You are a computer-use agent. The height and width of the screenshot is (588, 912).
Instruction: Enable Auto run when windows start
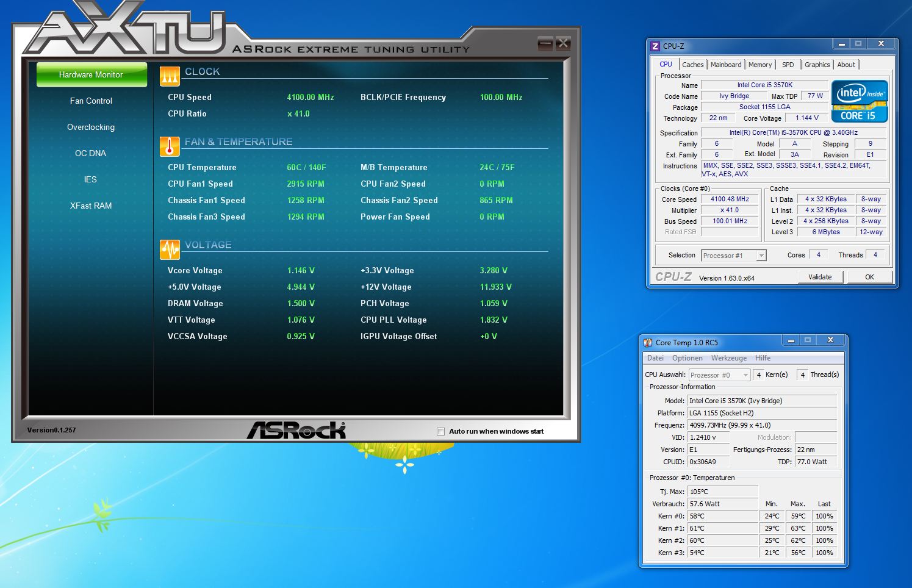click(x=440, y=431)
